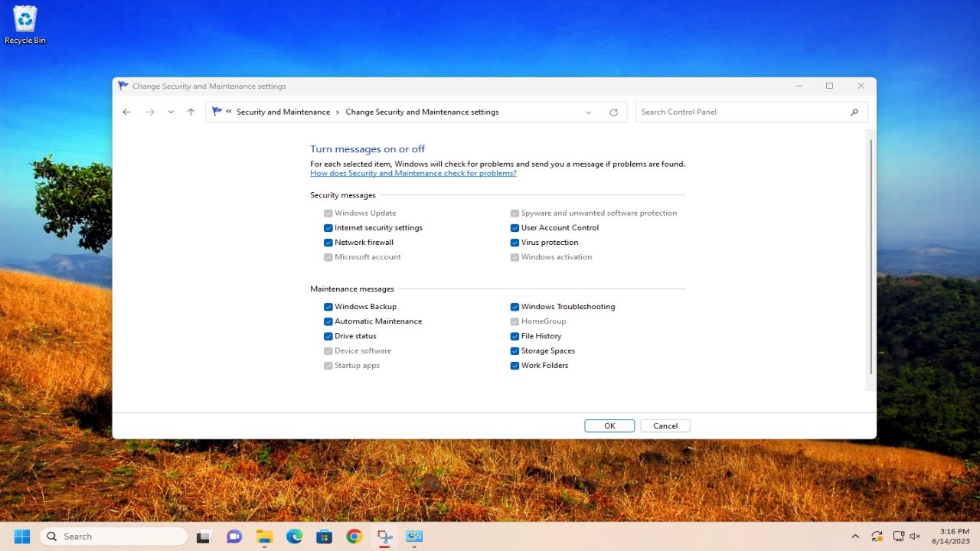This screenshot has height=551, width=980.
Task: Uncheck Network firewall messages
Action: (x=328, y=243)
